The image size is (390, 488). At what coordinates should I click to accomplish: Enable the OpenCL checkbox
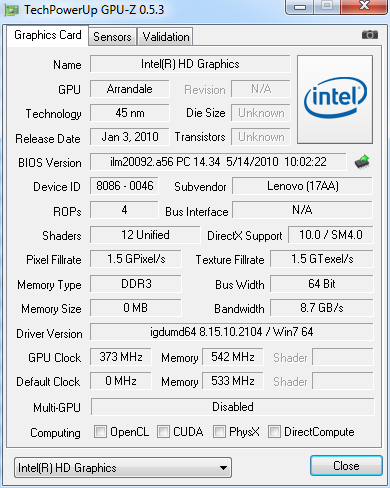[x=100, y=431]
